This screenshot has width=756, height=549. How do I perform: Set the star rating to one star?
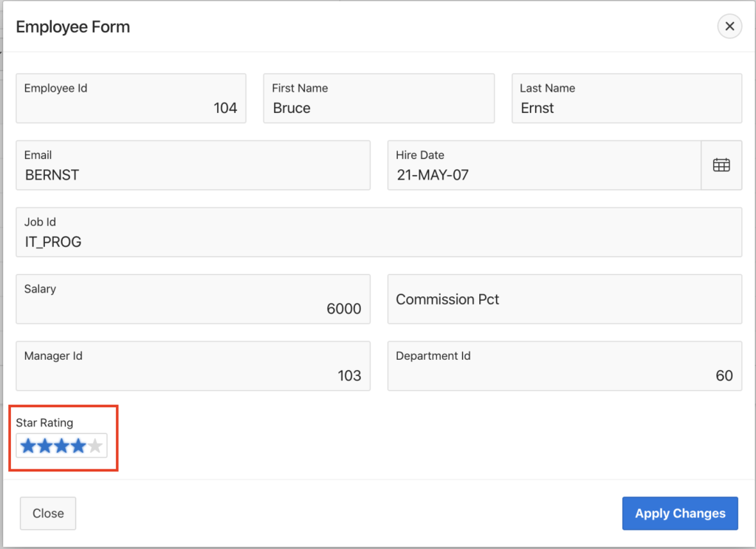(29, 446)
